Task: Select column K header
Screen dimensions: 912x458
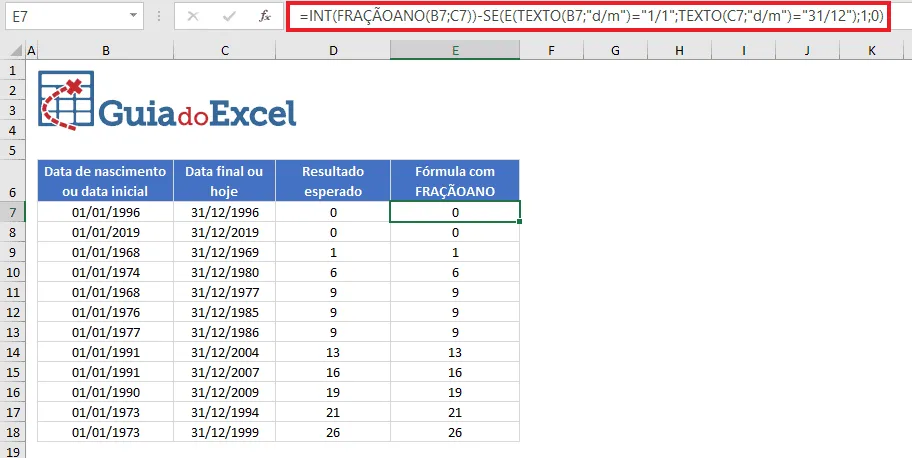Action: [x=871, y=51]
